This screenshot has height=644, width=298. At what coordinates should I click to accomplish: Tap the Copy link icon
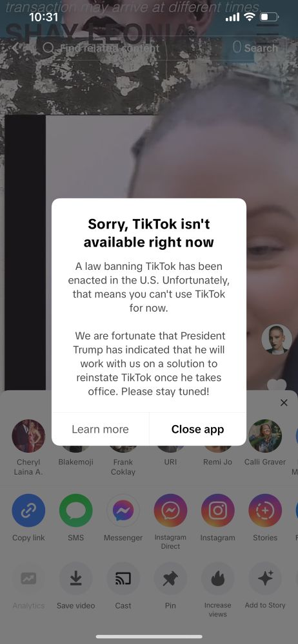point(28,511)
